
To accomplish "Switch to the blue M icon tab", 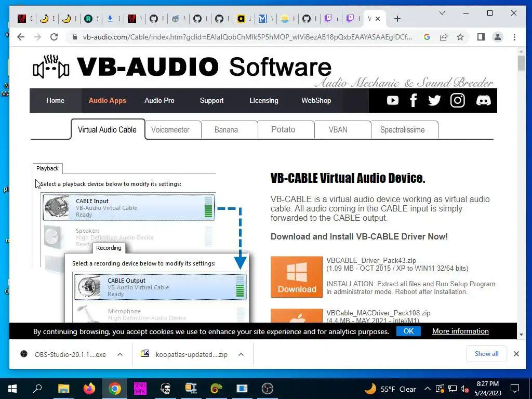I will click(x=262, y=19).
